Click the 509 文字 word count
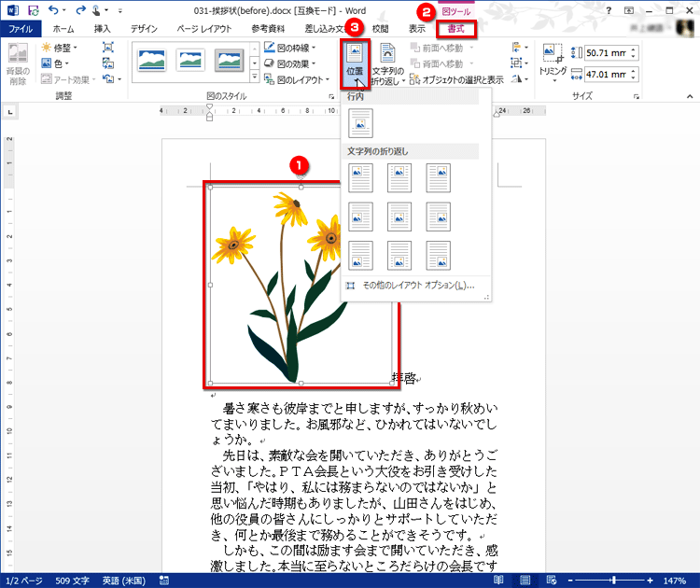The width and height of the screenshot is (700, 588). pos(72,581)
